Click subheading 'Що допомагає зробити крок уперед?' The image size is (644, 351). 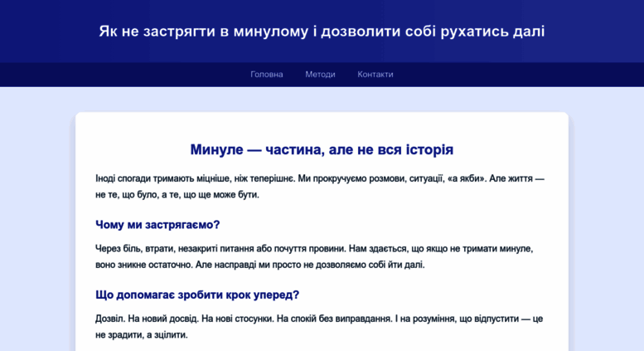pos(197,295)
